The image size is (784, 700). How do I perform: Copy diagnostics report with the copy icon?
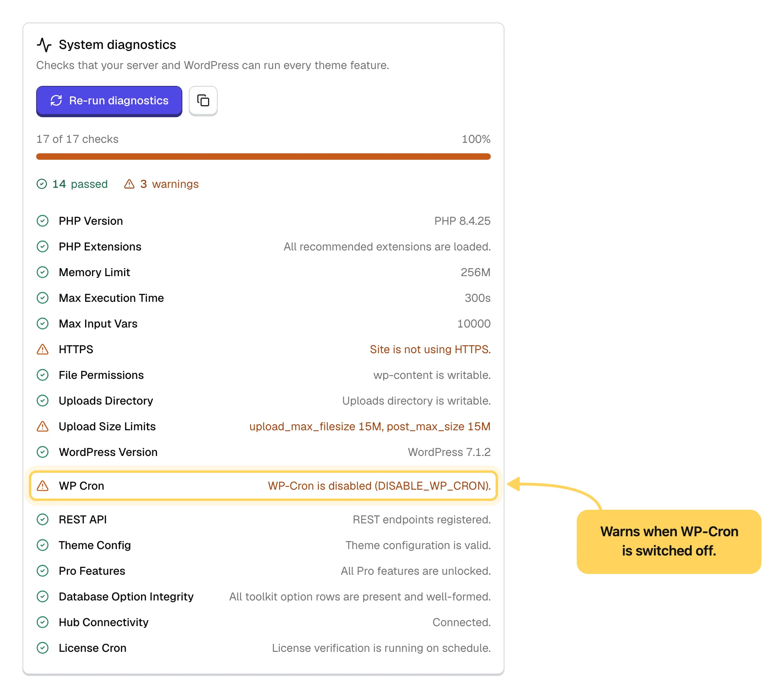click(x=203, y=101)
